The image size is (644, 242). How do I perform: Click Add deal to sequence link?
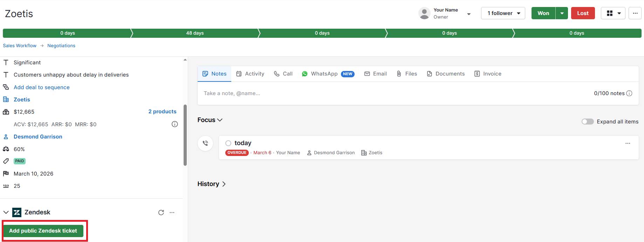(x=41, y=87)
